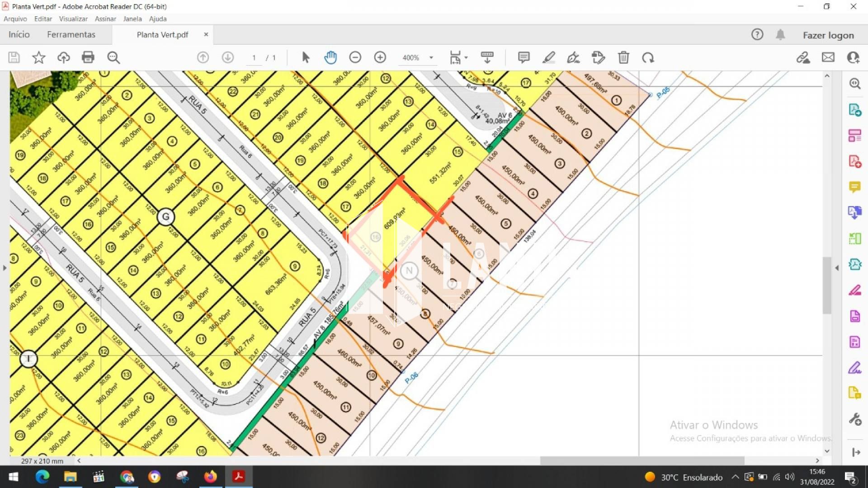Add a sticky note comment
Viewport: 868px width, 488px height.
524,57
